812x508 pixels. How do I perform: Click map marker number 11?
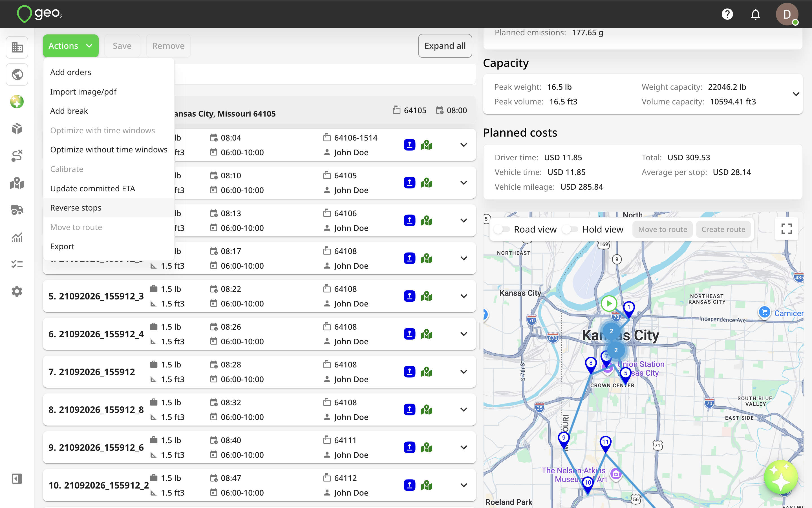pyautogui.click(x=605, y=444)
